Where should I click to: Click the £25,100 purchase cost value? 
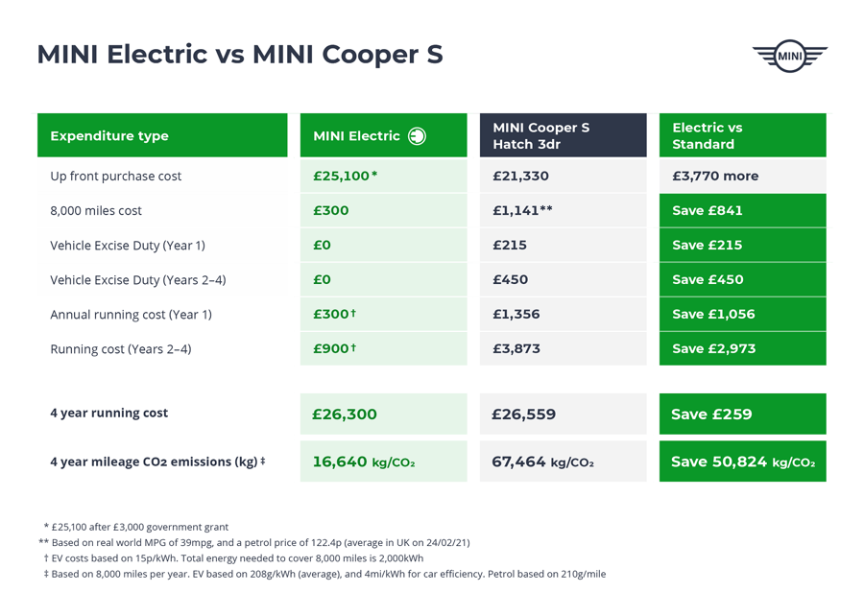pos(344,177)
